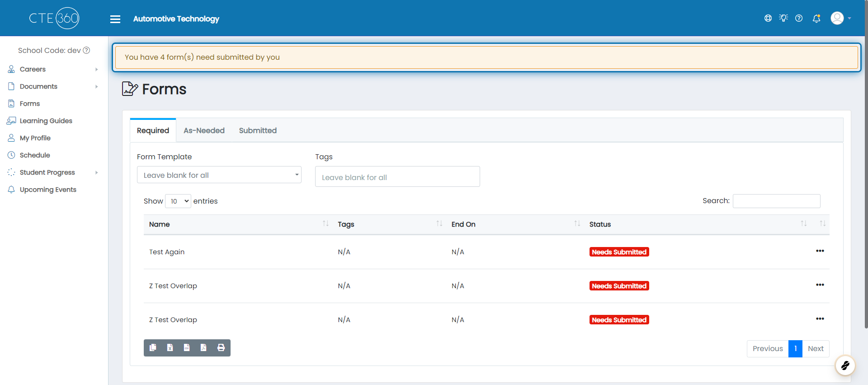Go to the Previous page
868x385 pixels.
(768, 348)
